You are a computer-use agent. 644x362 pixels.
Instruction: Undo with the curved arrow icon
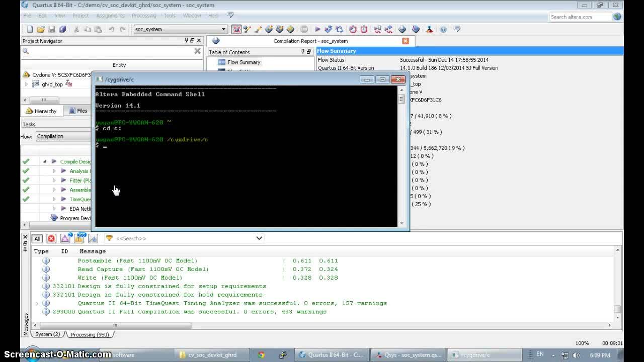pyautogui.click(x=111, y=29)
